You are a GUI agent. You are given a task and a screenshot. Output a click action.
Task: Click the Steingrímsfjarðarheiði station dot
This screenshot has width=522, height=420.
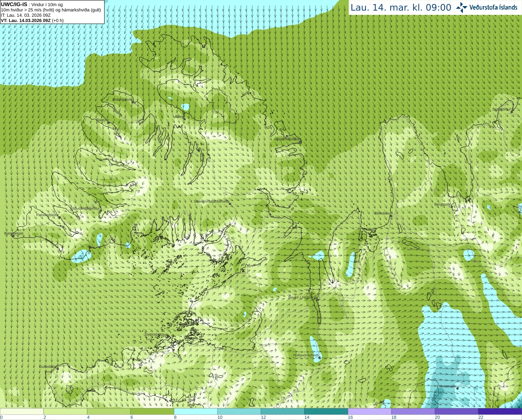pos(230,203)
